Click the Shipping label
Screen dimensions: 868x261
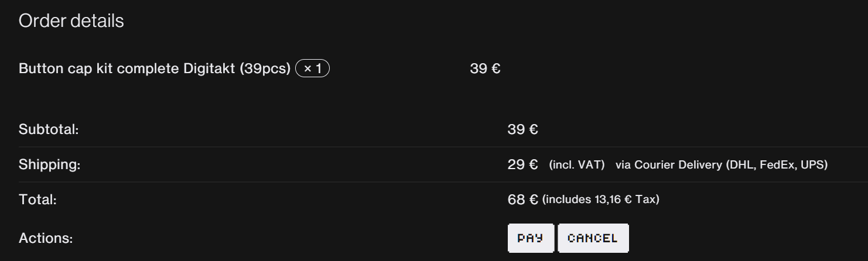(x=49, y=165)
